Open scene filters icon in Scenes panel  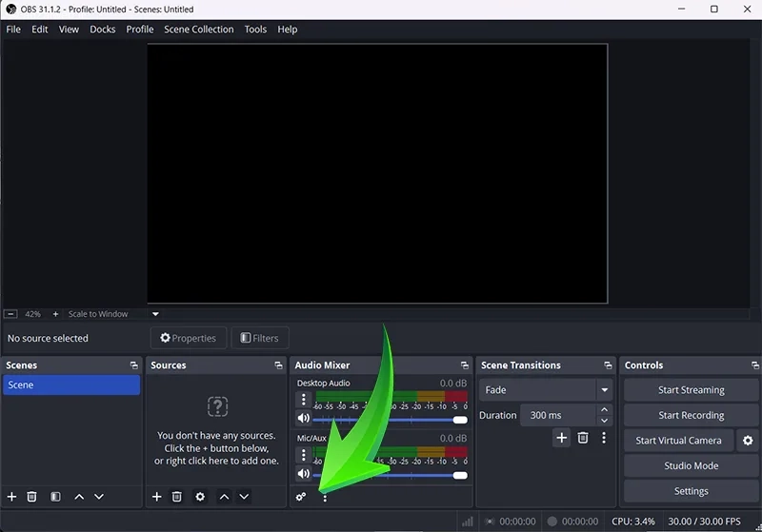click(x=55, y=497)
